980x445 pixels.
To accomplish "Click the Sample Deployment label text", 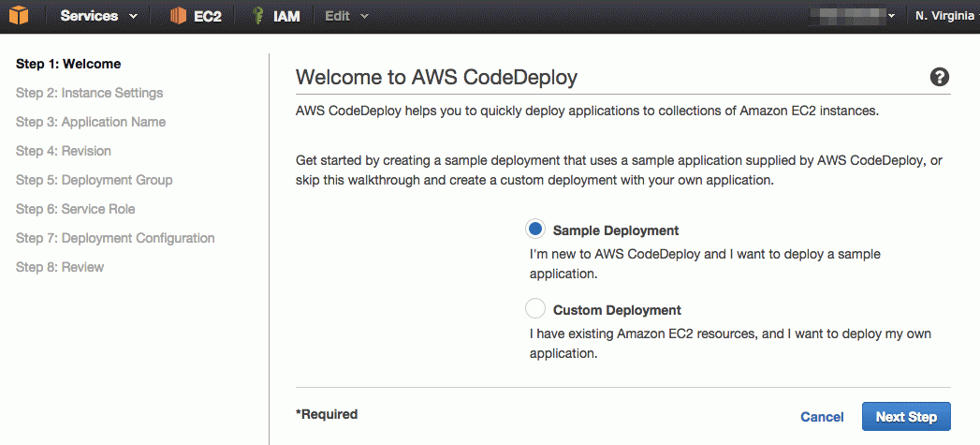I will pyautogui.click(x=616, y=230).
